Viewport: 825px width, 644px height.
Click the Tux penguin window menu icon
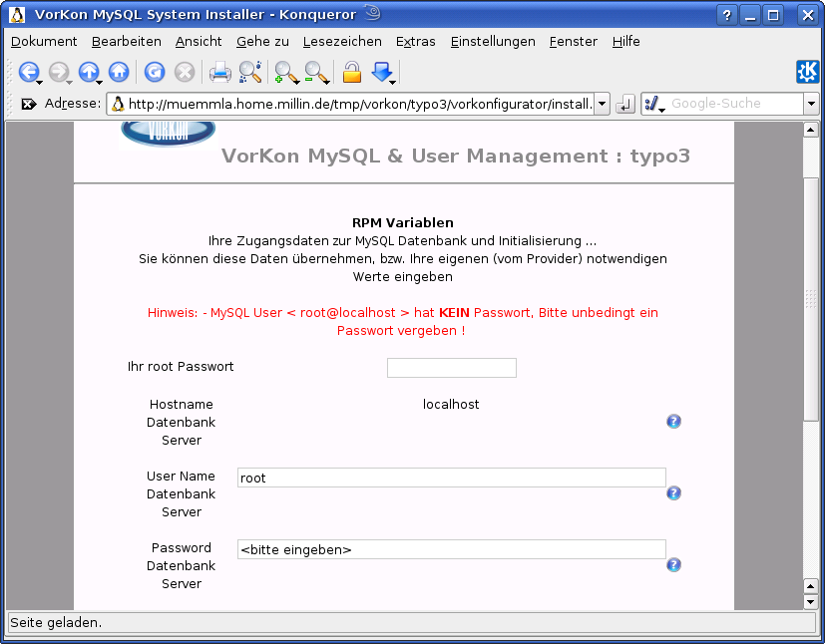pos(17,14)
